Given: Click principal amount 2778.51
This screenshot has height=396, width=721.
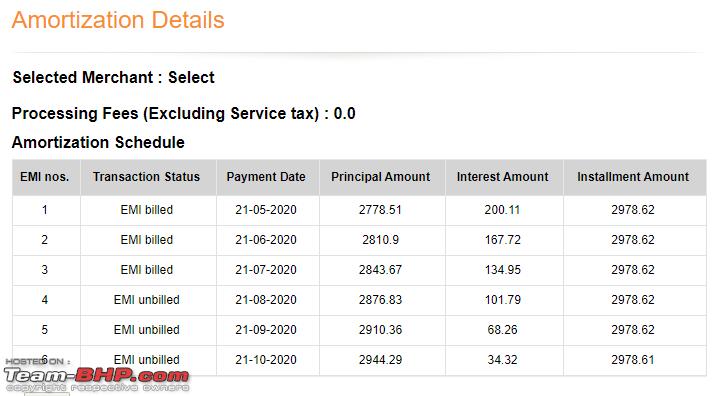Looking at the screenshot, I should [380, 210].
